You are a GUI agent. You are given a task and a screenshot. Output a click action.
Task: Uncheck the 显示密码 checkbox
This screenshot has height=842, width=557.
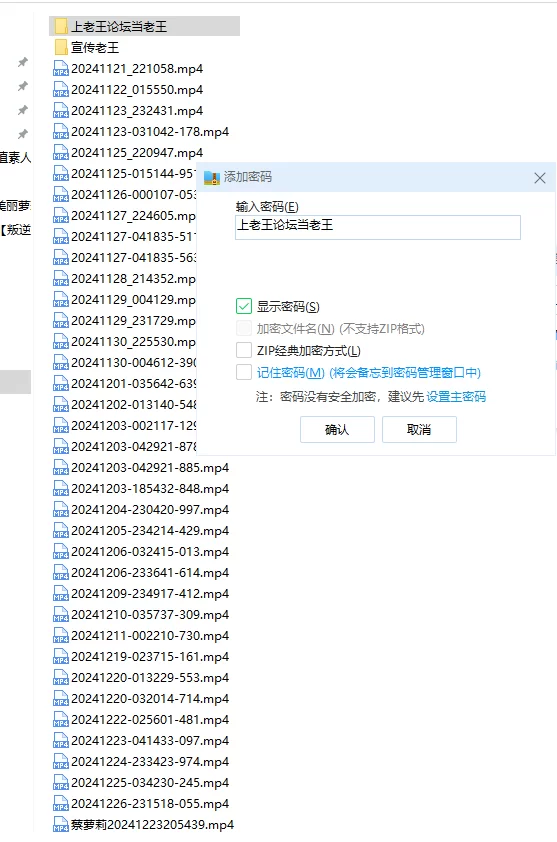244,307
